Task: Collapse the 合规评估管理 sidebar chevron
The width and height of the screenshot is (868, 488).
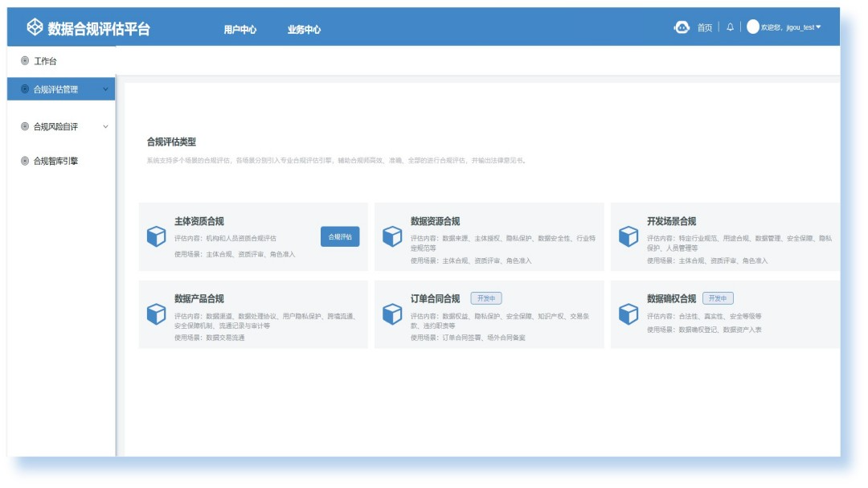Action: pos(105,89)
